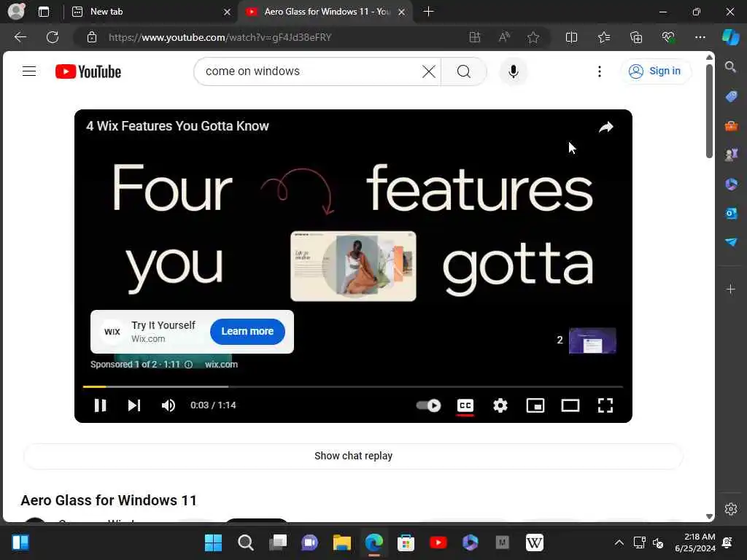Enter full screen mode
Image resolution: width=747 pixels, height=560 pixels.
(605, 405)
